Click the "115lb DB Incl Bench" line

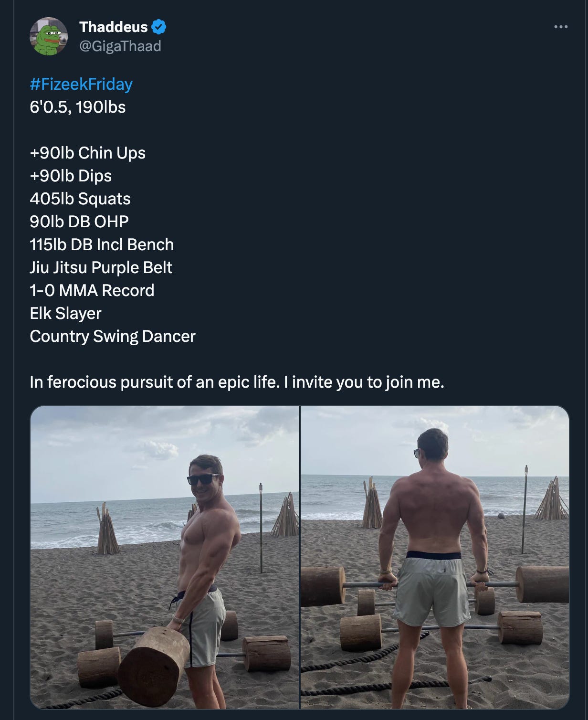[102, 244]
